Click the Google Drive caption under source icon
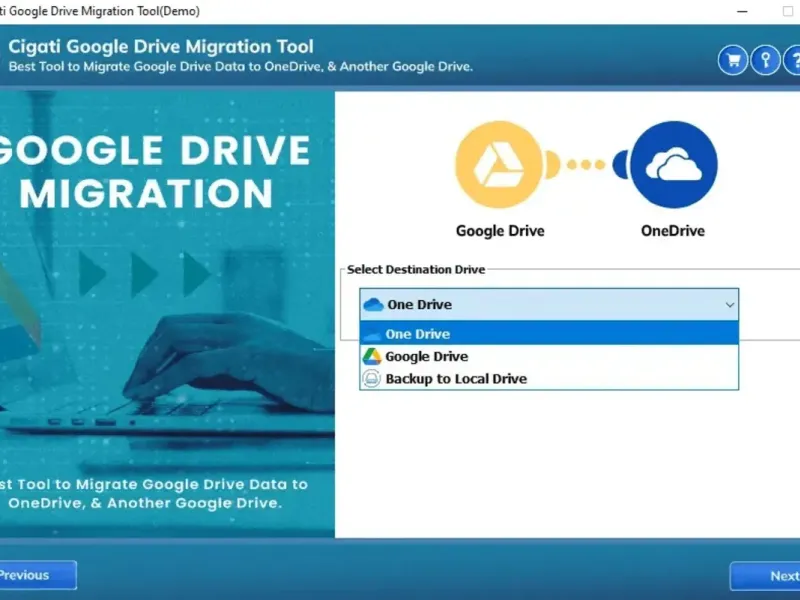 pyautogui.click(x=500, y=231)
